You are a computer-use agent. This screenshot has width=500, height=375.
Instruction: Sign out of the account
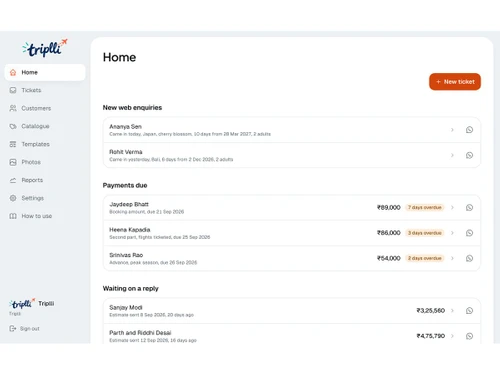[24, 329]
